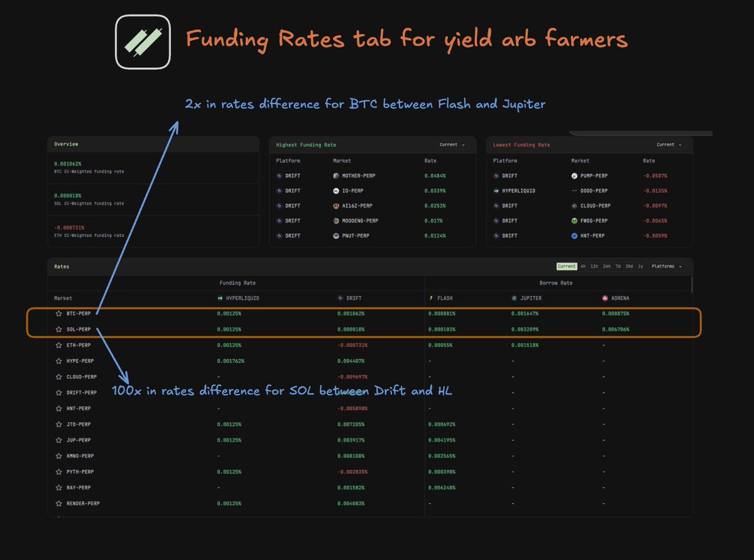Click ETH OI-Weighted funding rate -0.000731%

(x=69, y=228)
